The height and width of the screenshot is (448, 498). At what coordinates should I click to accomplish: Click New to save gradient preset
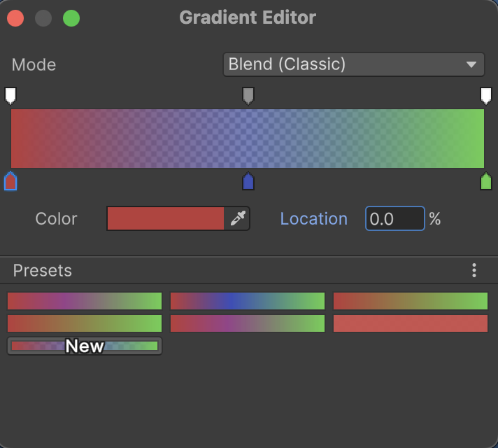(85, 346)
